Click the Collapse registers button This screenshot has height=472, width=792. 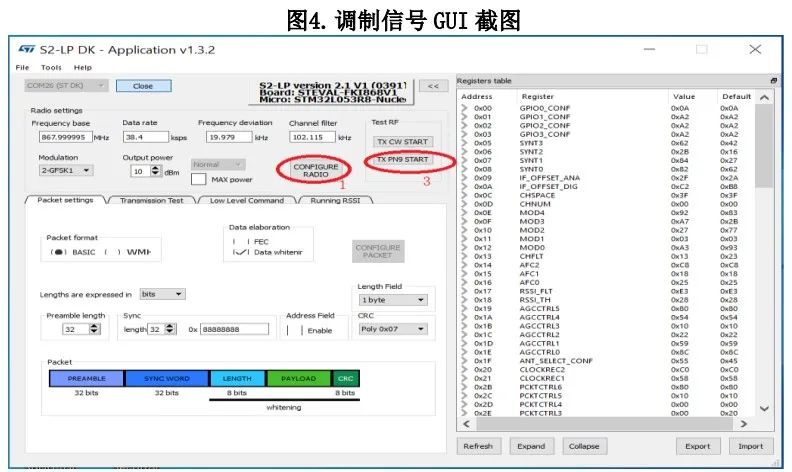(x=584, y=446)
